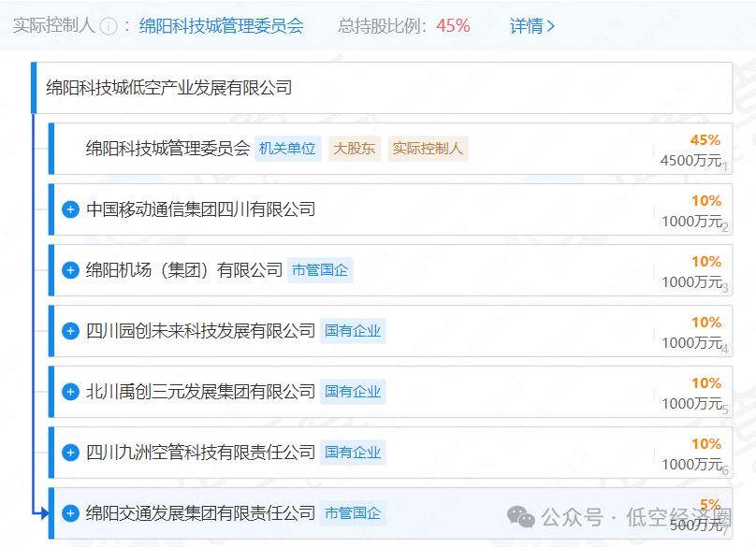The image size is (756, 547).
Task: Open the 详情 details link
Action: [x=531, y=26]
